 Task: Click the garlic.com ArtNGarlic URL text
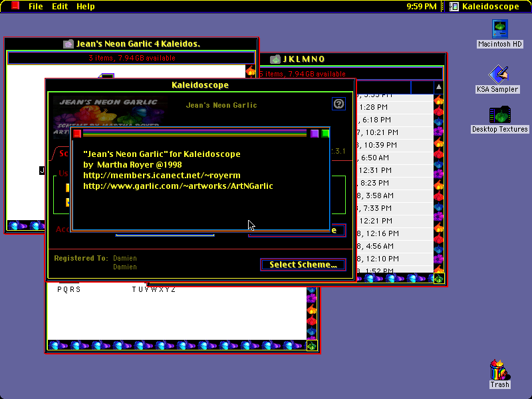(x=178, y=186)
